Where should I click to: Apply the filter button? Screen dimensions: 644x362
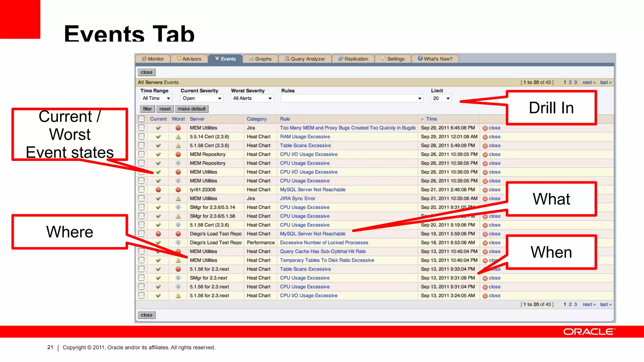point(147,109)
